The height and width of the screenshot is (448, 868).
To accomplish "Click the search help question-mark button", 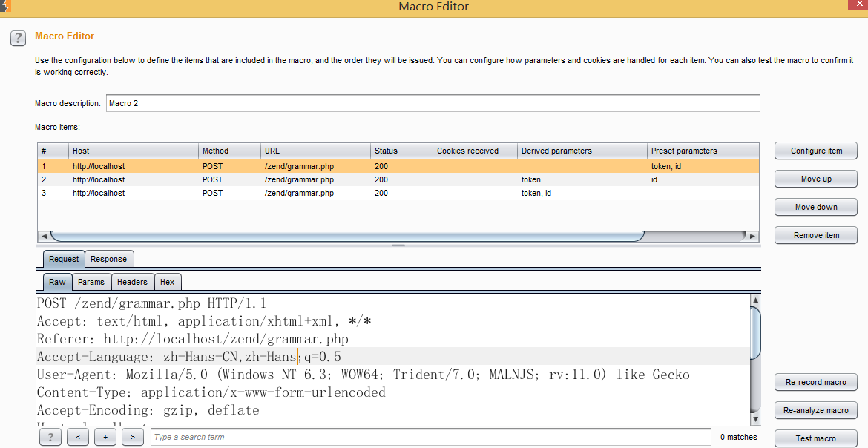I will (x=50, y=437).
